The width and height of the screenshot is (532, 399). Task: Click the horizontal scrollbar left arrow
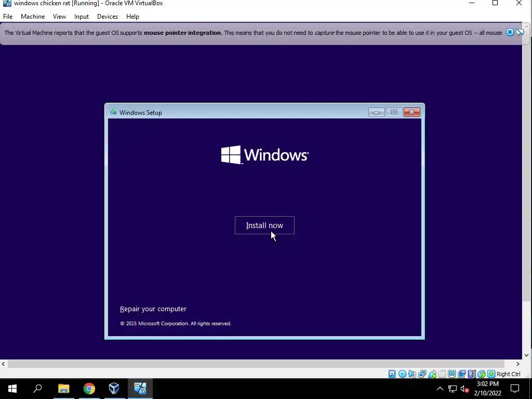pos(3,364)
